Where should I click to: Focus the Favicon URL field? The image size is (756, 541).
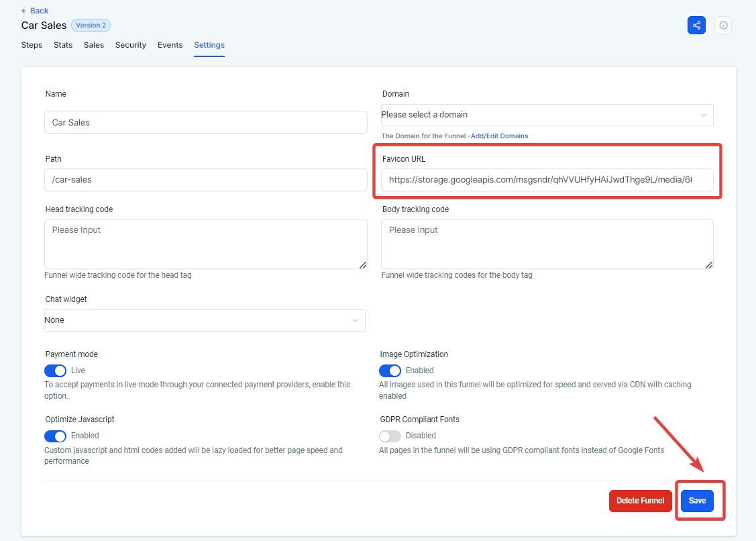click(x=547, y=180)
